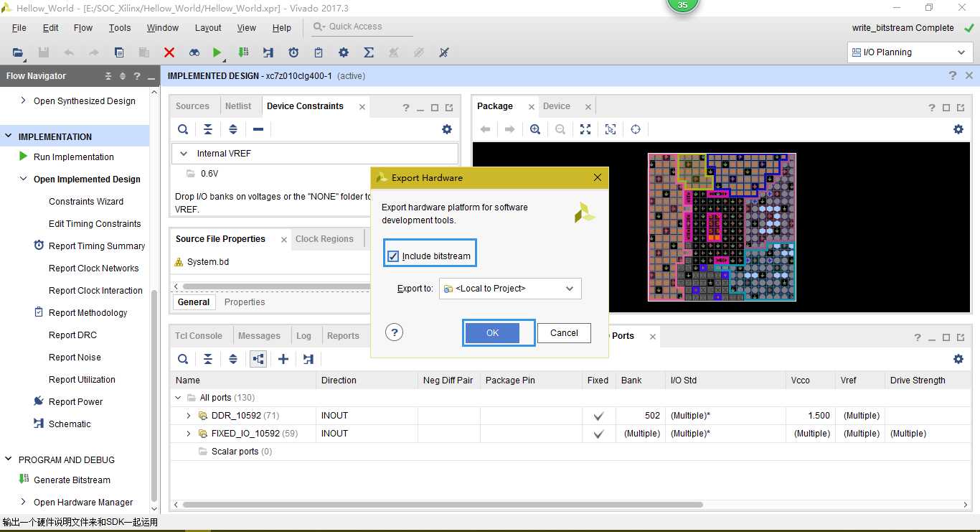Open Report Timing Summary
Image resolution: width=980 pixels, height=532 pixels.
[97, 246]
